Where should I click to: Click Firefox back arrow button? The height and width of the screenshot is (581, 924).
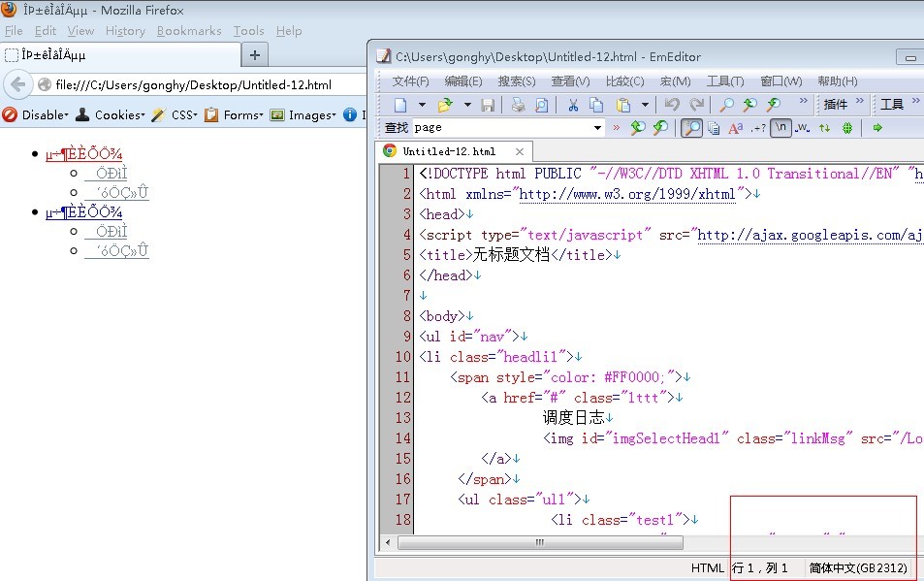pyautogui.click(x=18, y=85)
